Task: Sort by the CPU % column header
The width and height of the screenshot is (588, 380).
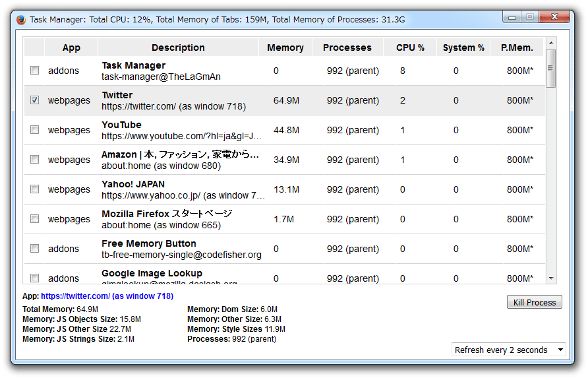Action: (x=410, y=47)
